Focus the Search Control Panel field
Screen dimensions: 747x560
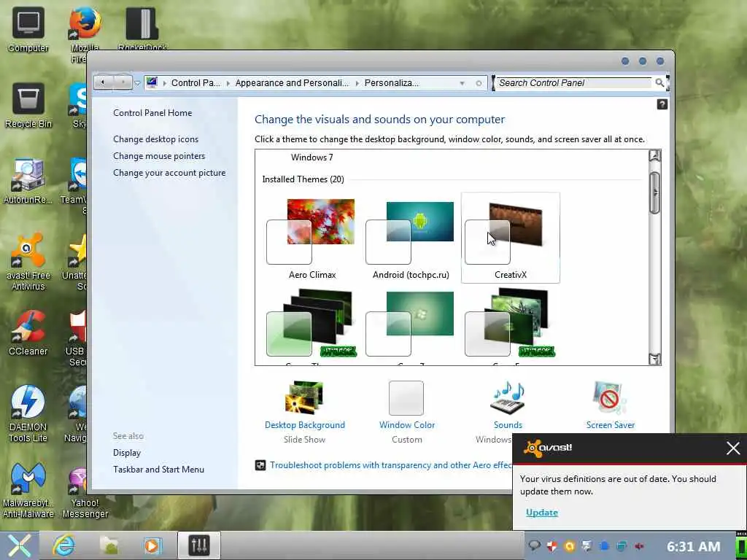pyautogui.click(x=573, y=83)
